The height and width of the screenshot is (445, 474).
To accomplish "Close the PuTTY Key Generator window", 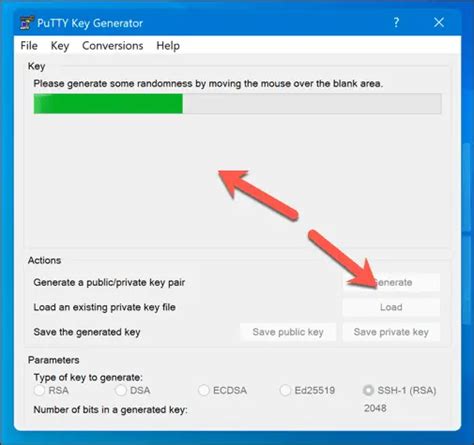I will click(439, 23).
